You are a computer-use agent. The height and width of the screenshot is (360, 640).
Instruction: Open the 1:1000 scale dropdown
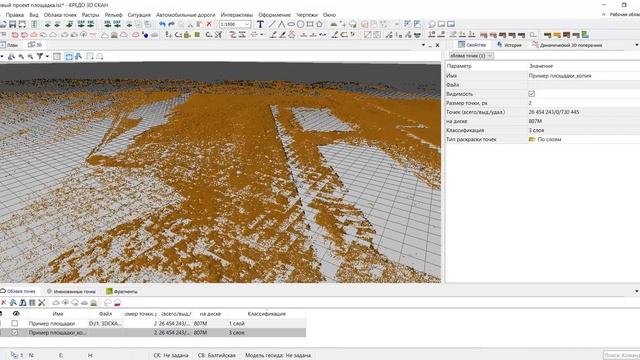(x=235, y=24)
